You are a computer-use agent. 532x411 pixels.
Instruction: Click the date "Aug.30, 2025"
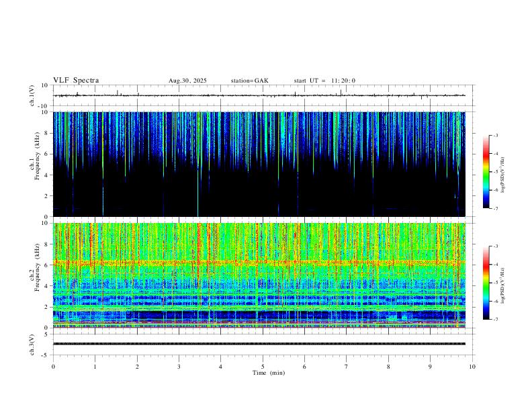click(187, 81)
